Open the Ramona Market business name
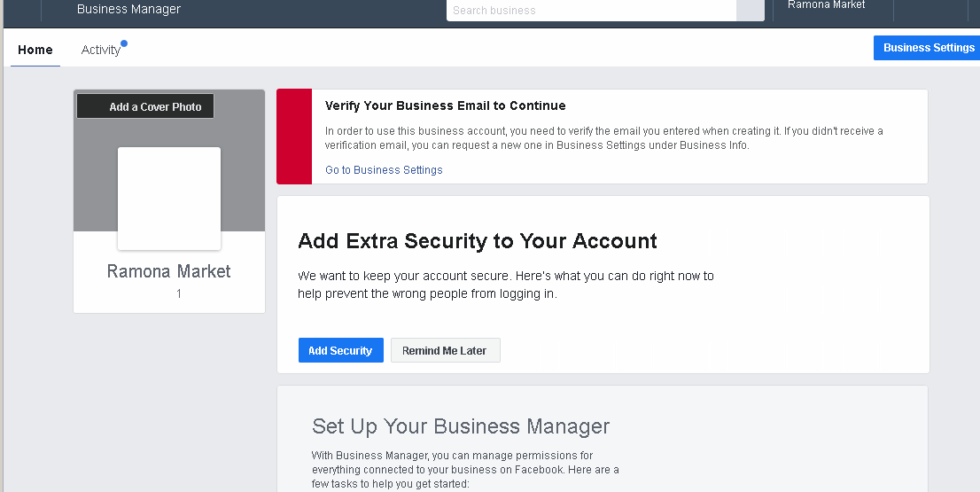980x492 pixels. coord(168,271)
